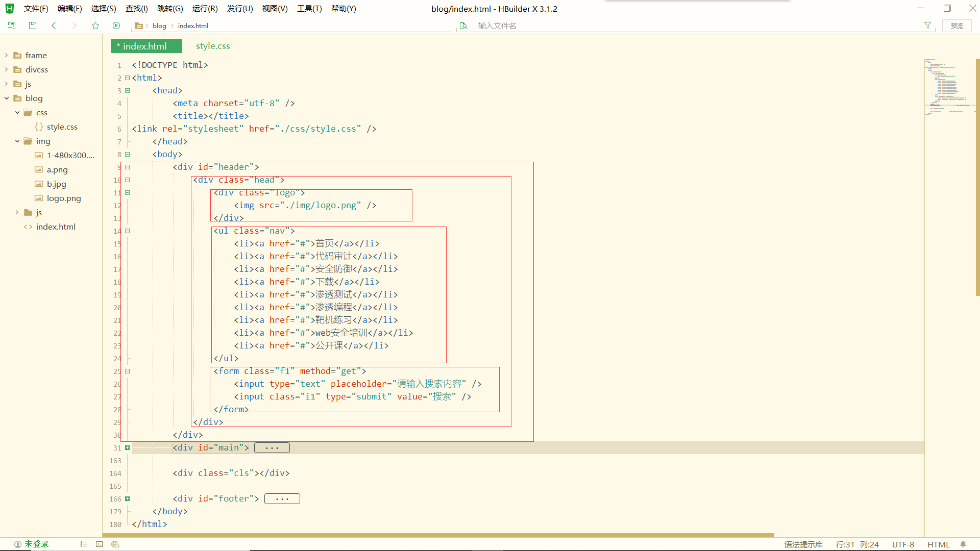This screenshot has height=551, width=980.
Task: Click the ellipsis after div id footer
Action: [282, 498]
